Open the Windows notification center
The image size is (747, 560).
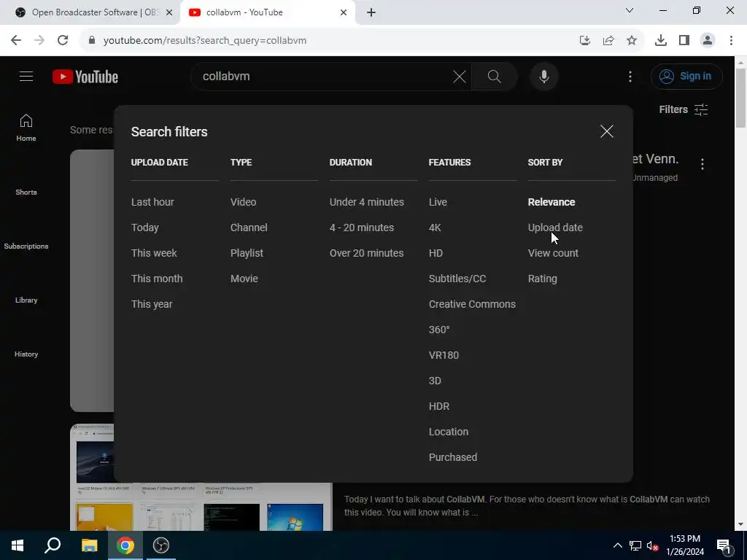coord(724,545)
